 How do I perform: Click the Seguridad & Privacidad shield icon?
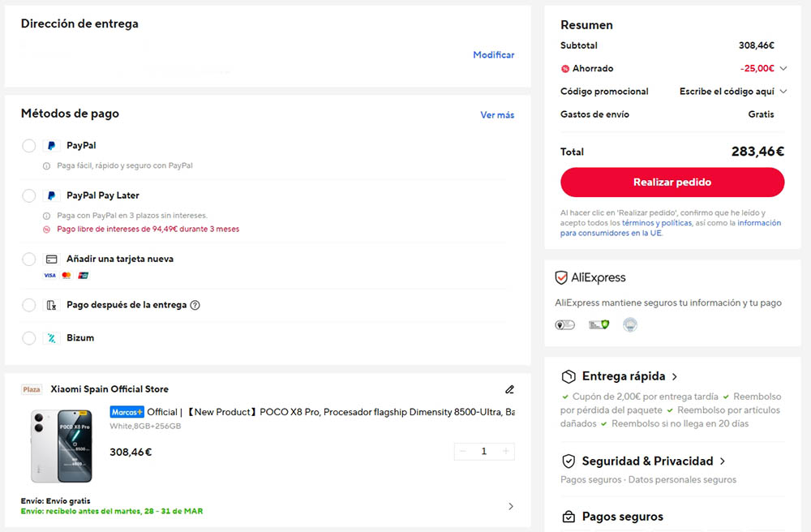tap(569, 461)
